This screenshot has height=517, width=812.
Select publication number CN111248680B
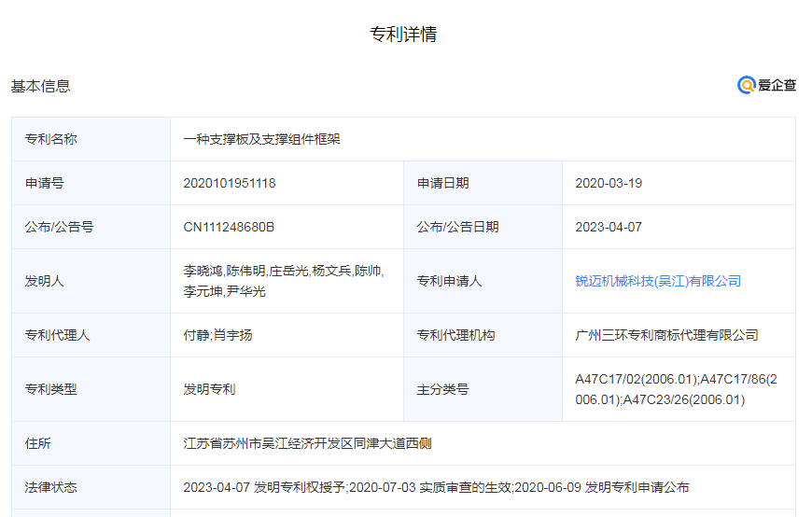[229, 227]
